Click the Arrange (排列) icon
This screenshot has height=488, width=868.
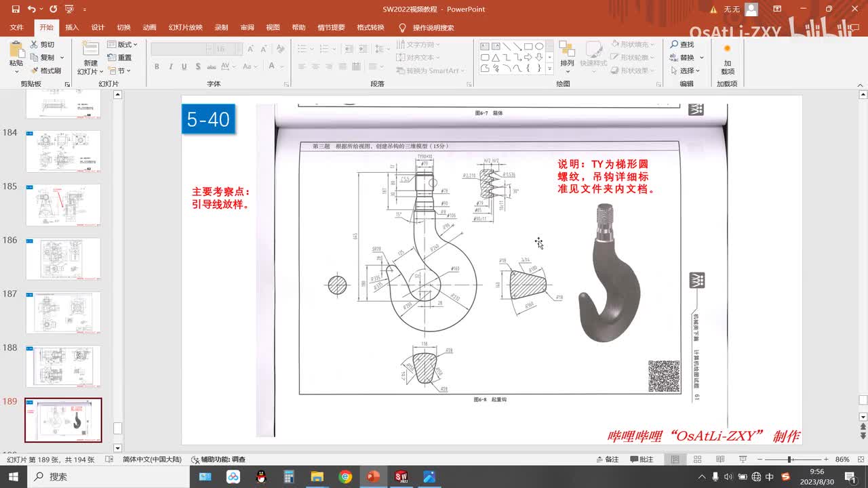click(x=567, y=49)
